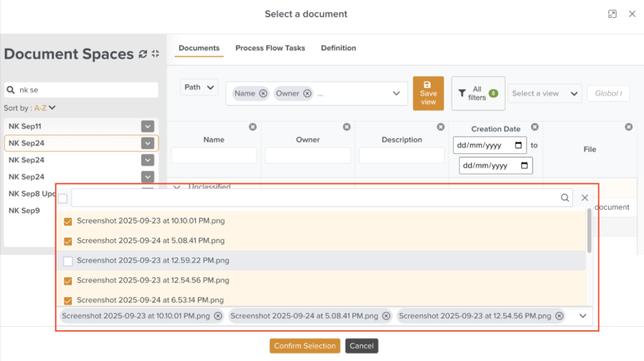The width and height of the screenshot is (644, 361).
Task: Click the refresh icon beside Document Spaces
Action: tap(143, 54)
